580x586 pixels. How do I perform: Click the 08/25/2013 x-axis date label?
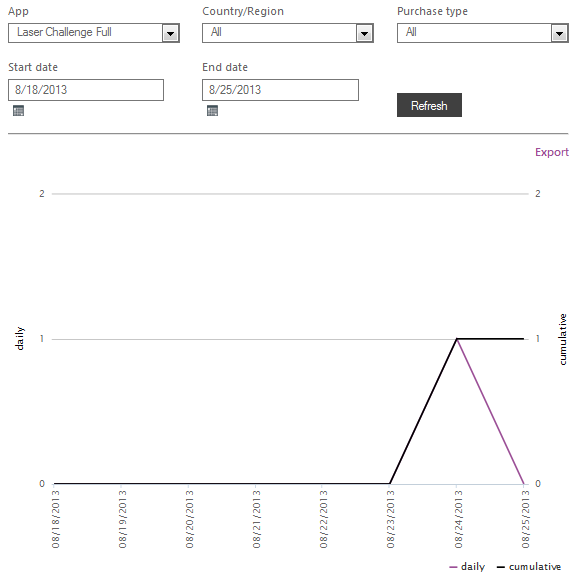click(525, 519)
